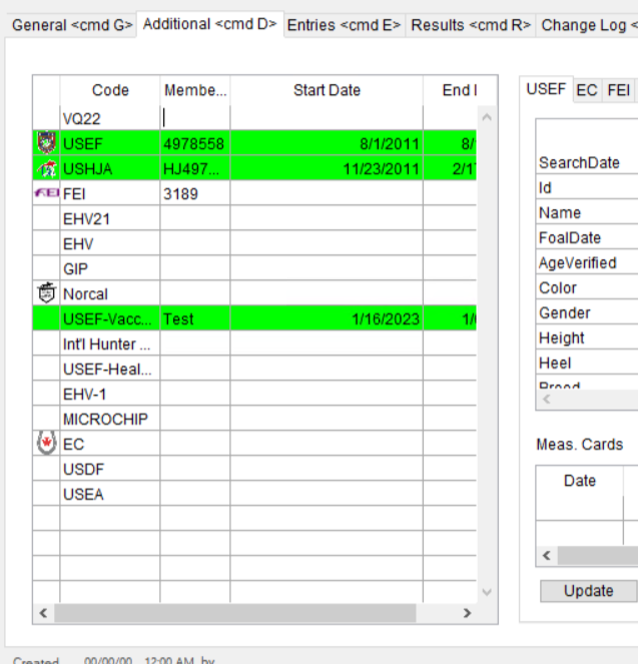Switch to the FEI tab in right panel
Image resolution: width=638 pixels, height=664 pixels.
click(619, 90)
